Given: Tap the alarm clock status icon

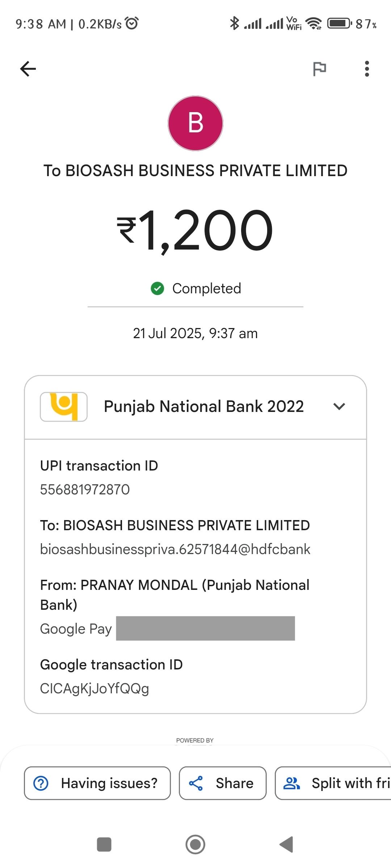Looking at the screenshot, I should 132,23.
